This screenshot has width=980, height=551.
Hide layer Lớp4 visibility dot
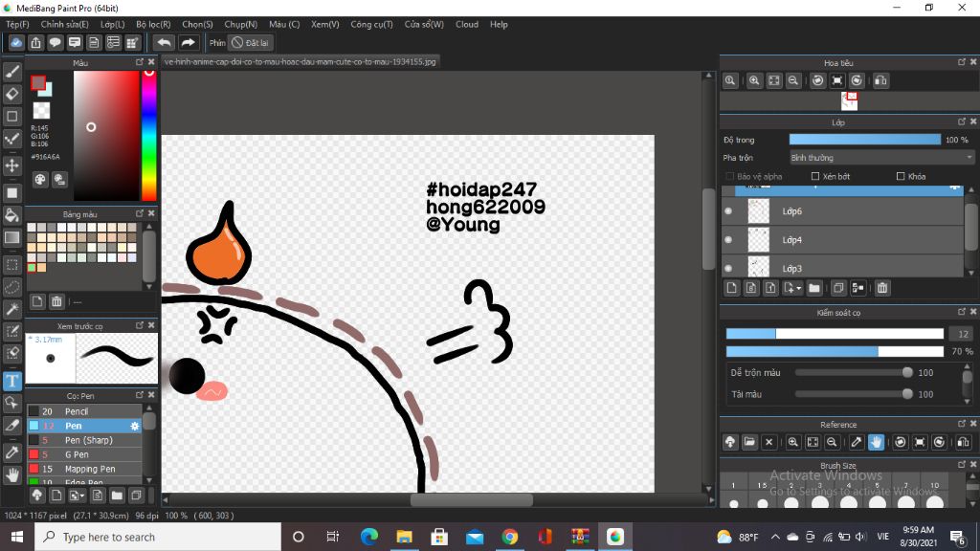728,240
